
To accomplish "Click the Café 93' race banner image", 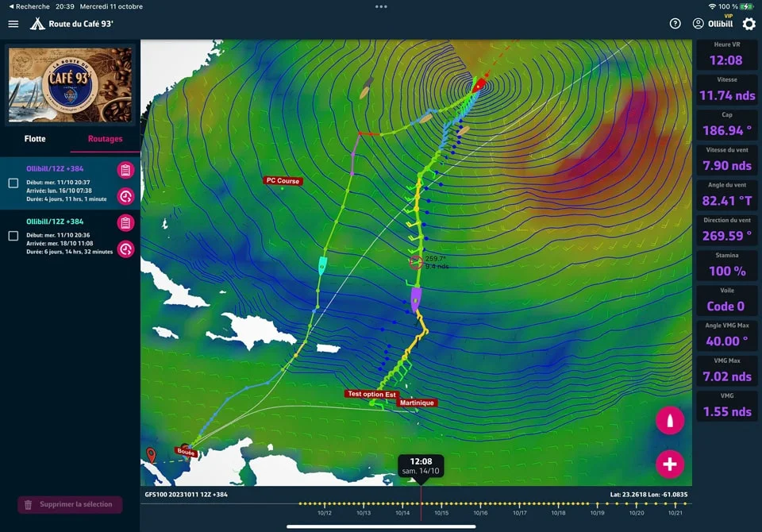I will click(x=70, y=85).
